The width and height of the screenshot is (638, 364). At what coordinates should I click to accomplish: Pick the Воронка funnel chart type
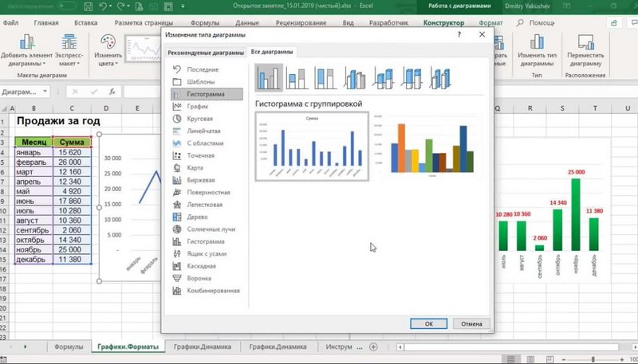point(201,278)
